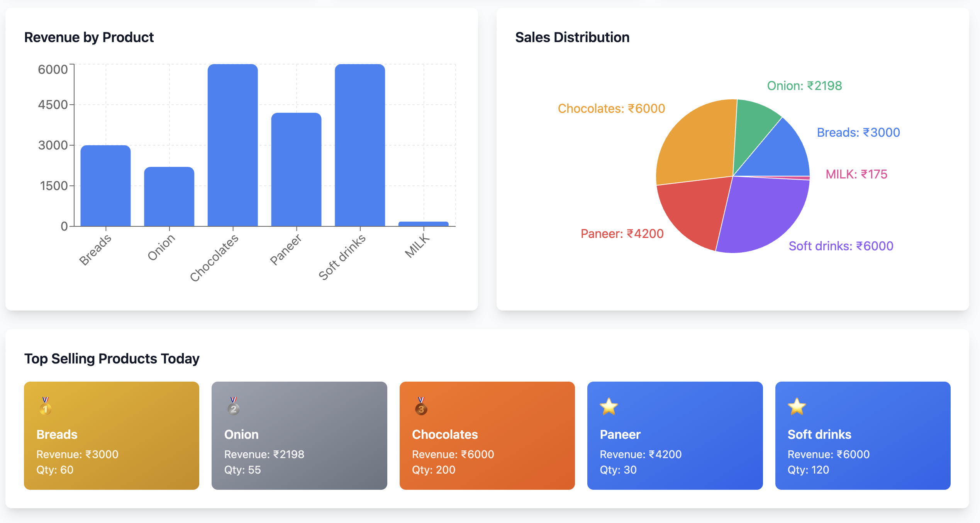
Task: Click the small MILK bar
Action: (x=423, y=224)
